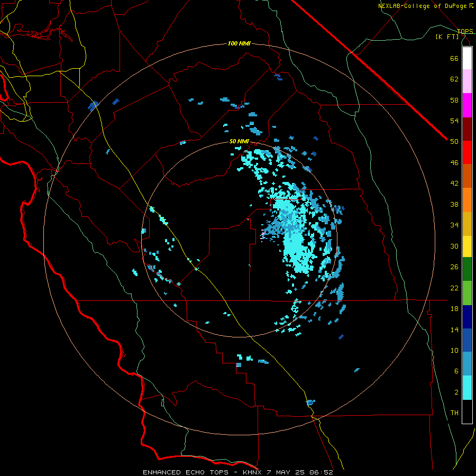
Task: Click the 2 legend value
Action: [x=456, y=392]
